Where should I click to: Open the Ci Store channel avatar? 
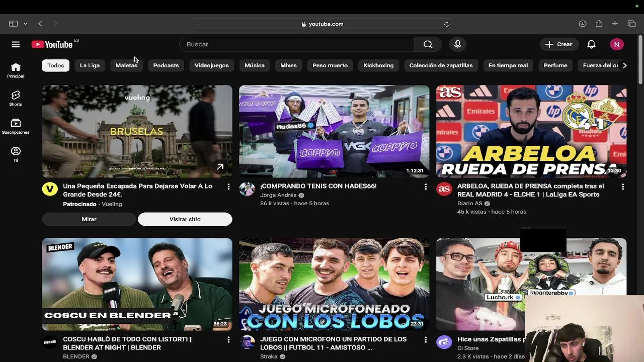coord(444,342)
